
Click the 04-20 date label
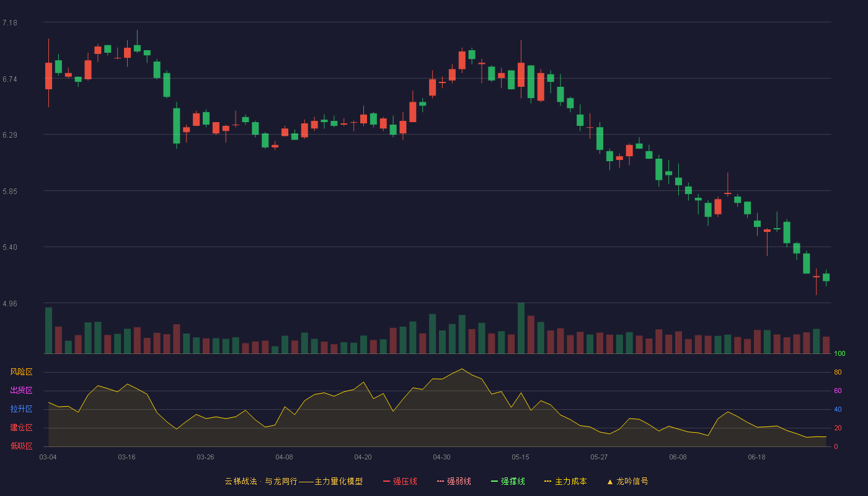pyautogui.click(x=363, y=457)
